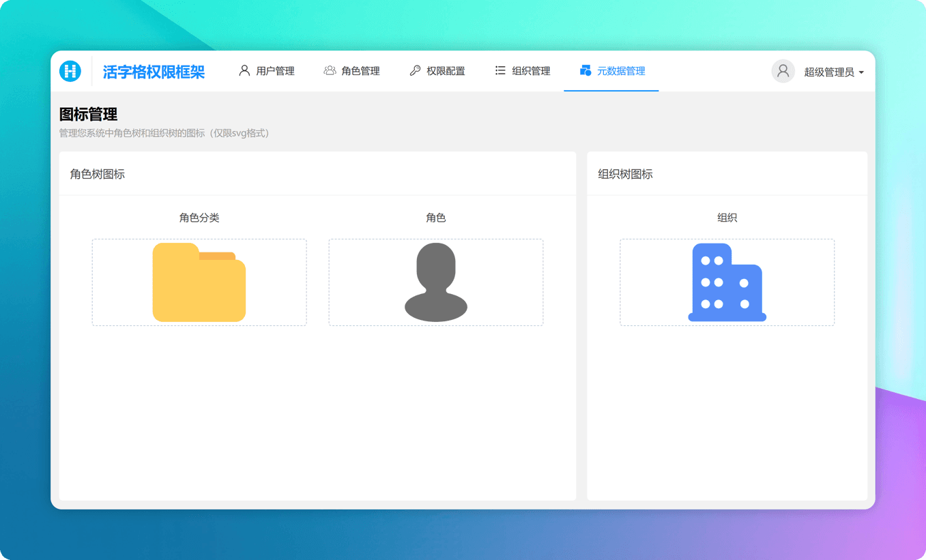Click the 超级管理员 username
This screenshot has width=926, height=560.
pyautogui.click(x=829, y=72)
